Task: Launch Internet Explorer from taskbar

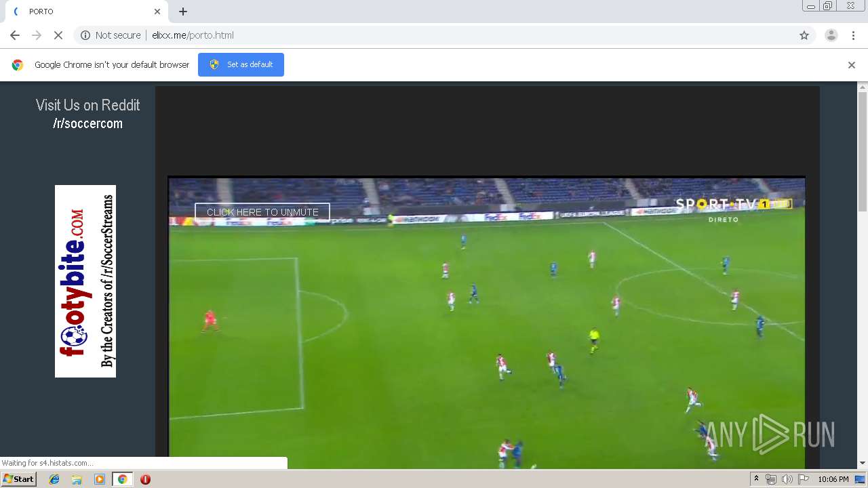Action: coord(54,479)
